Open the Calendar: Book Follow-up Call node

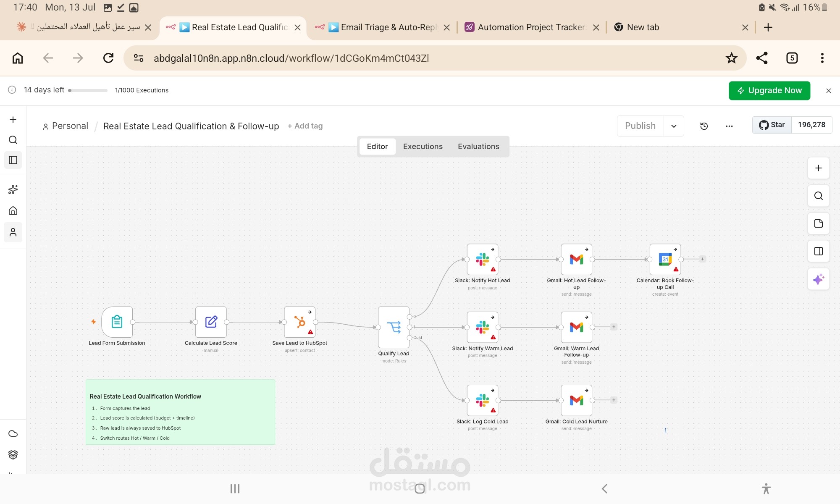click(665, 260)
